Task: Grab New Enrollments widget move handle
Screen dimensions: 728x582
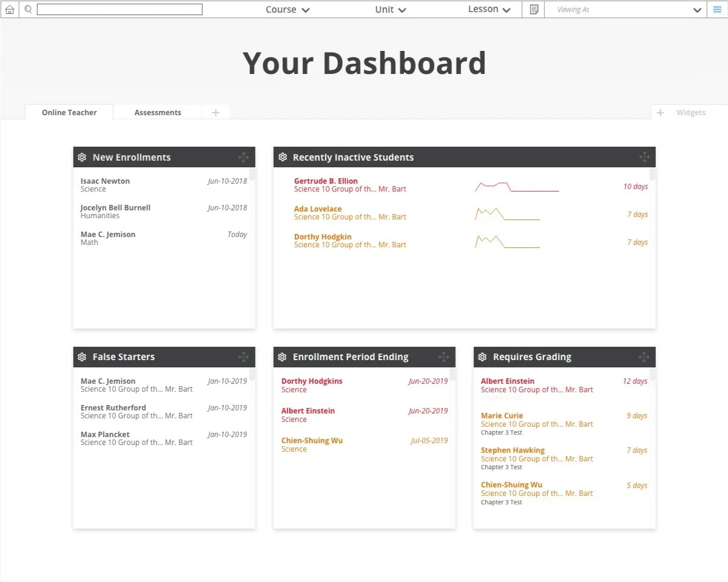Action: click(243, 157)
